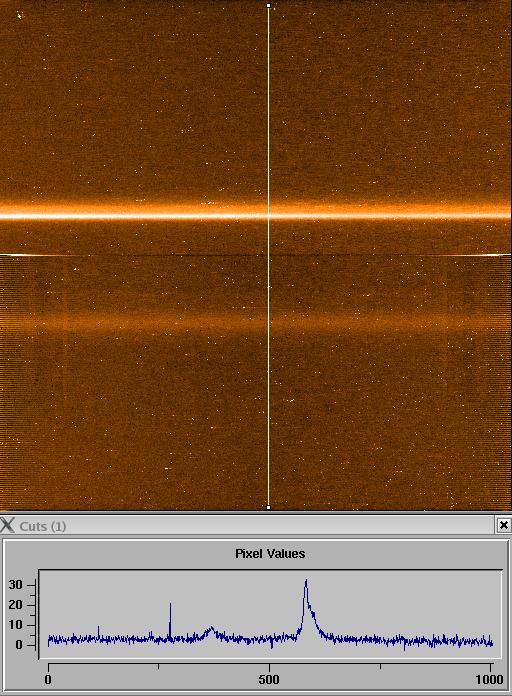Close the Cuts (1) window
Image resolution: width=512 pixels, height=696 pixels.
coord(504,525)
